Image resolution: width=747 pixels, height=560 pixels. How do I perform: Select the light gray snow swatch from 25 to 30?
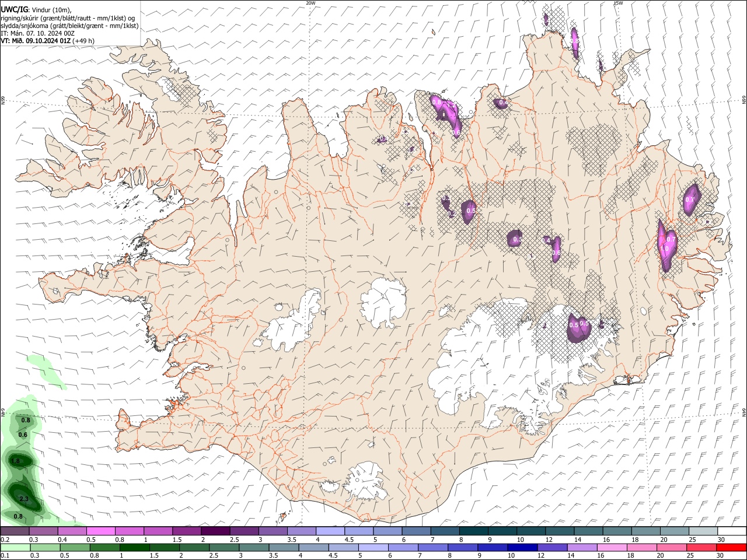(702, 531)
